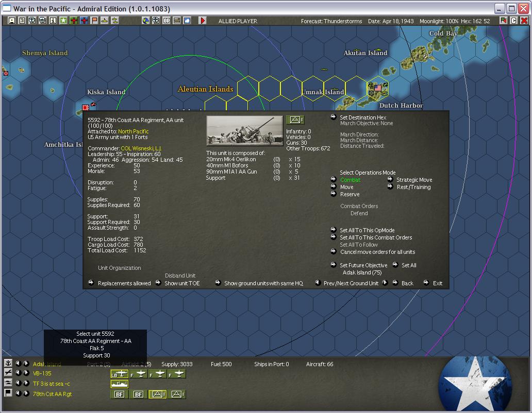The height and width of the screenshot is (413, 532).
Task: Click Cancel move orders for all units
Action: [x=378, y=252]
